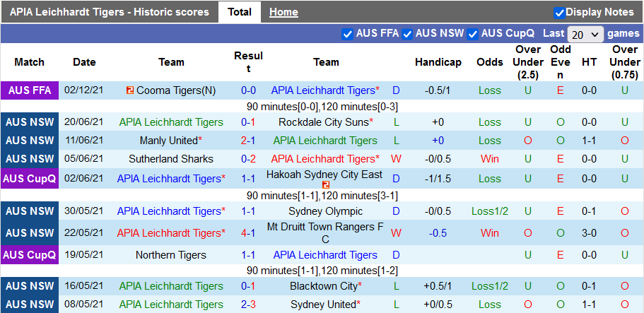Click the HT column header
The height and width of the screenshot is (313, 644).
point(589,62)
